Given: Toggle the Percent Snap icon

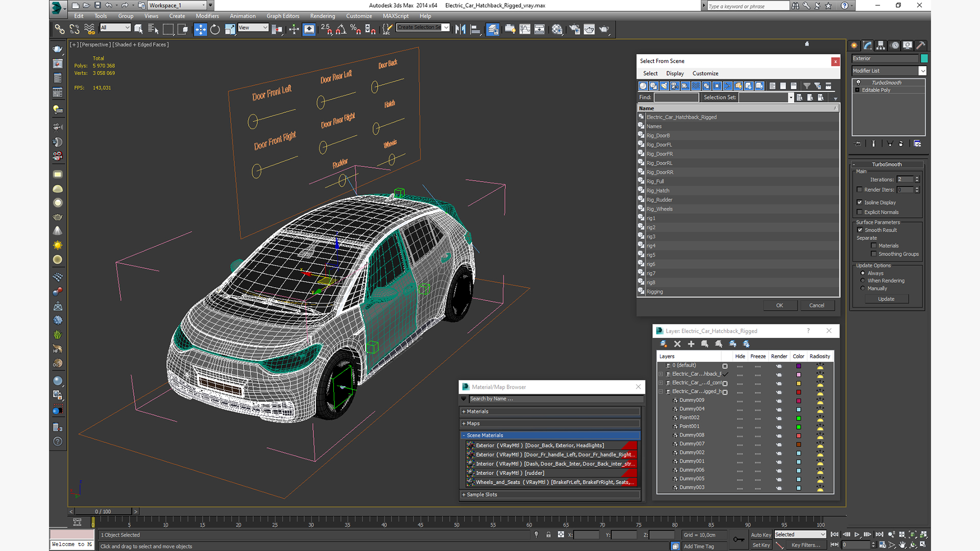Looking at the screenshot, I should pyautogui.click(x=356, y=30).
